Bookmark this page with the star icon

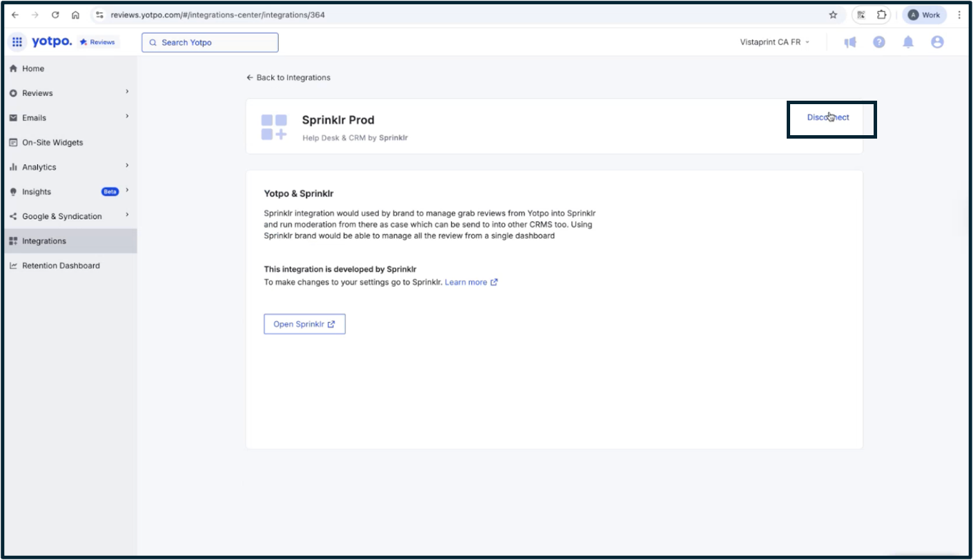point(833,14)
